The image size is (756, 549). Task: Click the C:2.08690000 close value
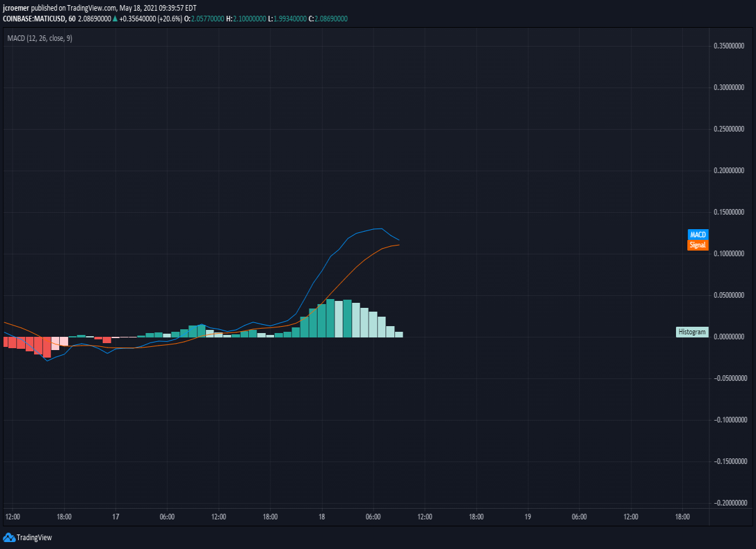(x=328, y=19)
